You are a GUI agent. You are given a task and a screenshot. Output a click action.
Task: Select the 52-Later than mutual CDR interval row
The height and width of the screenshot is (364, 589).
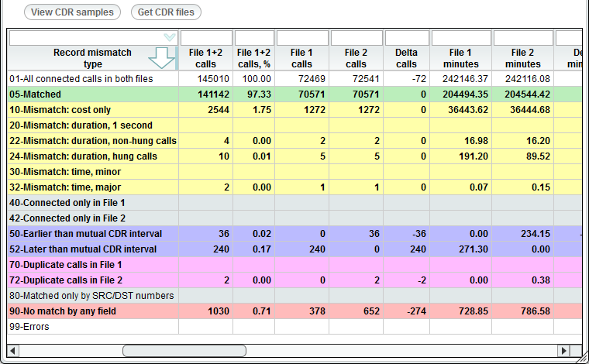click(x=93, y=249)
